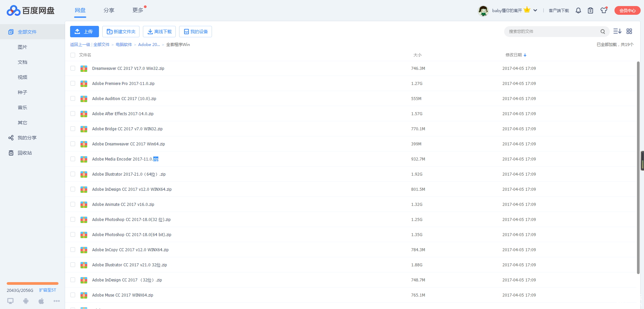This screenshot has width=644, height=309.
Task: Click the Android client icon
Action: [26, 301]
